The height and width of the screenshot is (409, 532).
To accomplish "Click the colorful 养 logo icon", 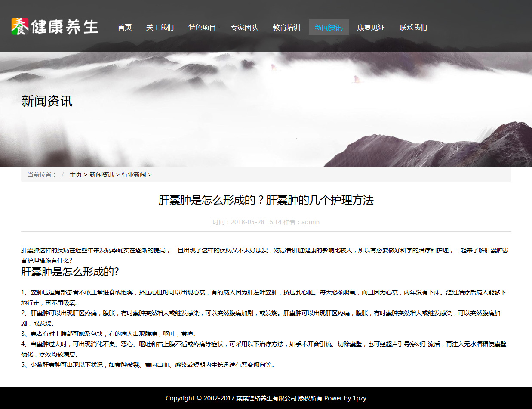I will coord(20,27).
